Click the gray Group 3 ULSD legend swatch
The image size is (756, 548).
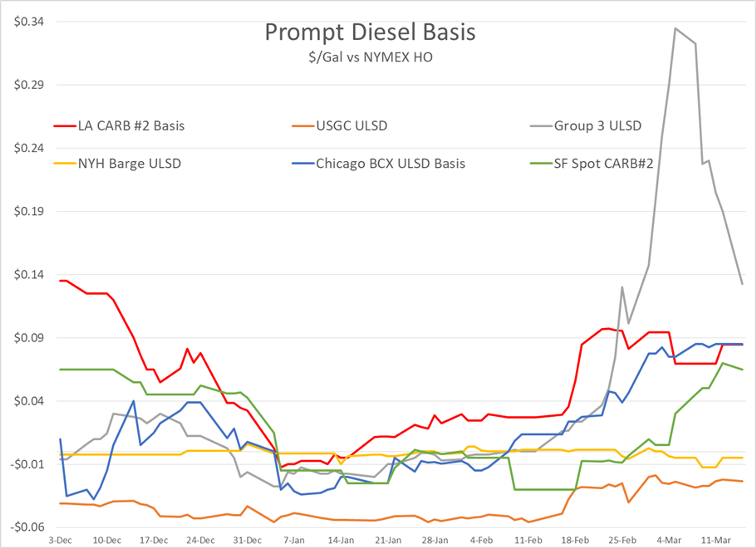541,126
